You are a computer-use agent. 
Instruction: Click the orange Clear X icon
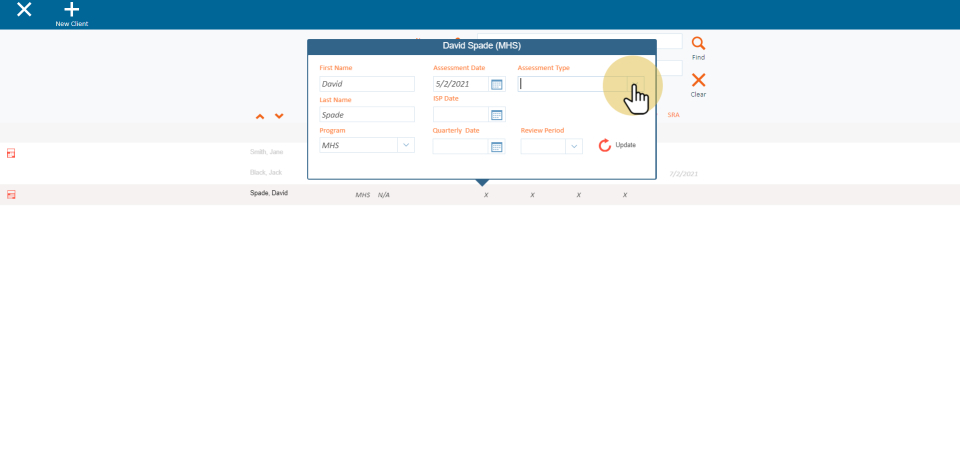[698, 81]
